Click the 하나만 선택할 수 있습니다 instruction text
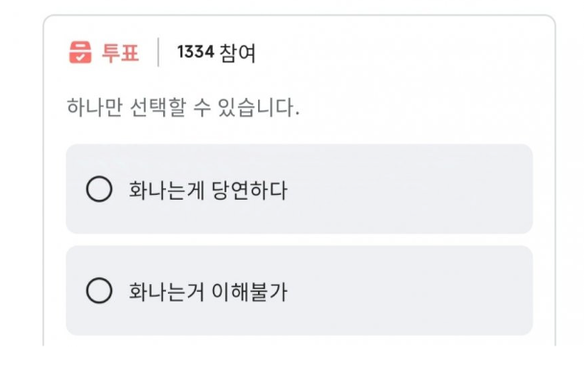Image resolution: width=588 pixels, height=381 pixels. [x=183, y=107]
